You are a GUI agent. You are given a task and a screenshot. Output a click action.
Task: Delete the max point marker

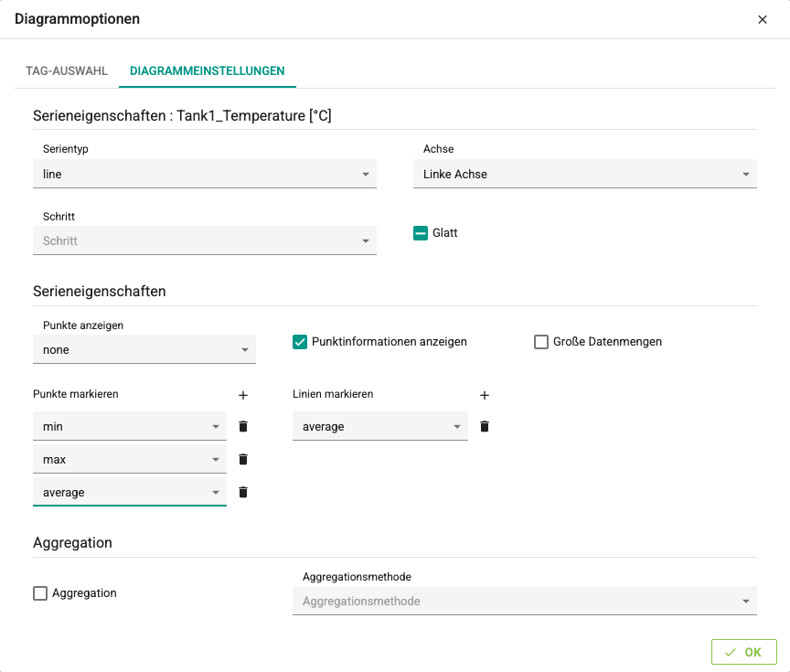pyautogui.click(x=243, y=459)
